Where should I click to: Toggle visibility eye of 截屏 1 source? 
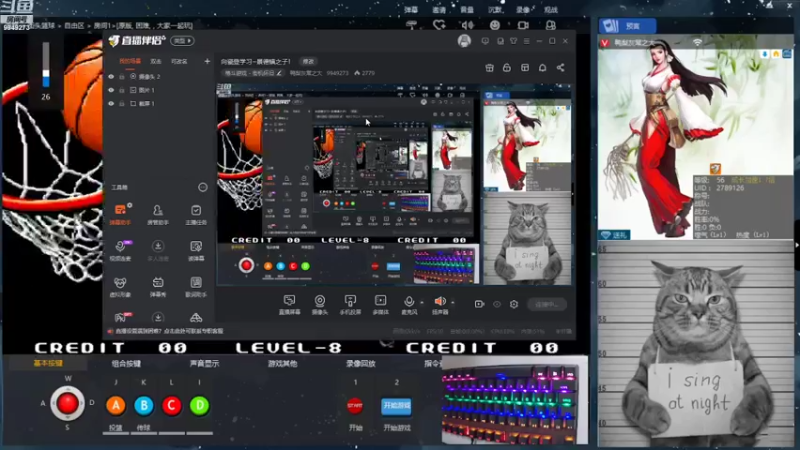(111, 103)
